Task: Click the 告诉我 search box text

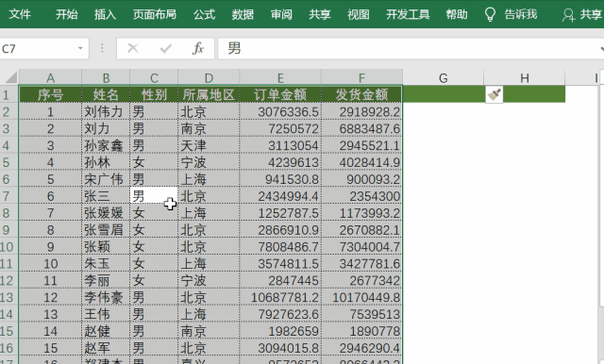Action: (x=521, y=15)
